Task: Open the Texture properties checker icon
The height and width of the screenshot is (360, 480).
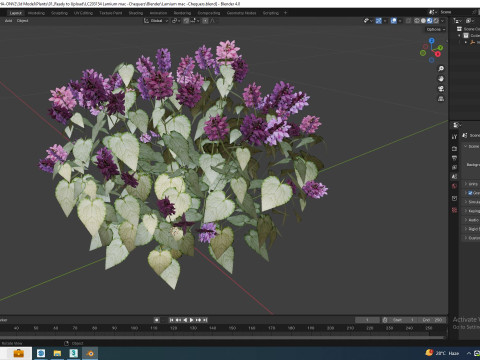Action: click(454, 210)
